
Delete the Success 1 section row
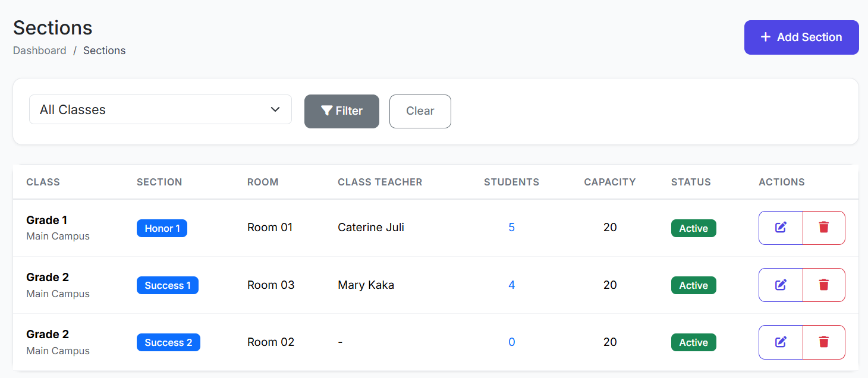point(823,285)
